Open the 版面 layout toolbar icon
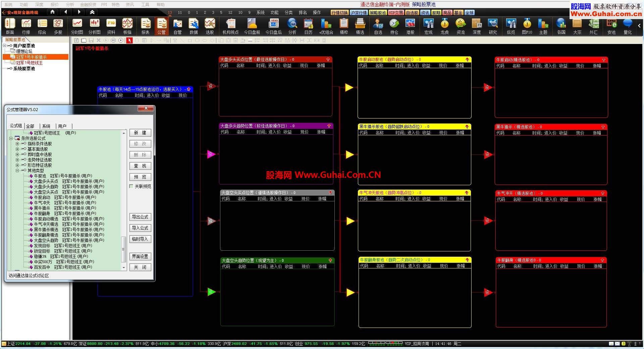The image size is (644, 349). (x=10, y=26)
